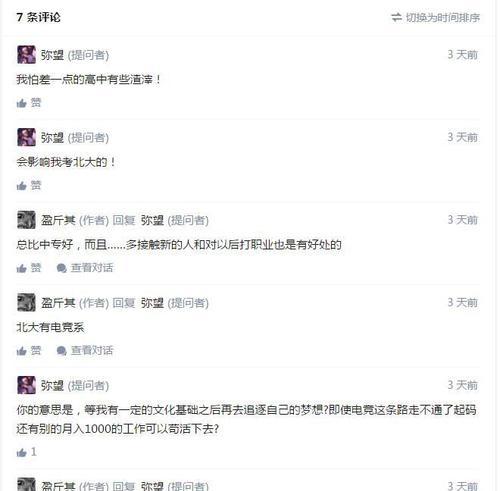Like the reply 总比中专好
Image resolution: width=500 pixels, height=491 pixels.
tap(29, 268)
